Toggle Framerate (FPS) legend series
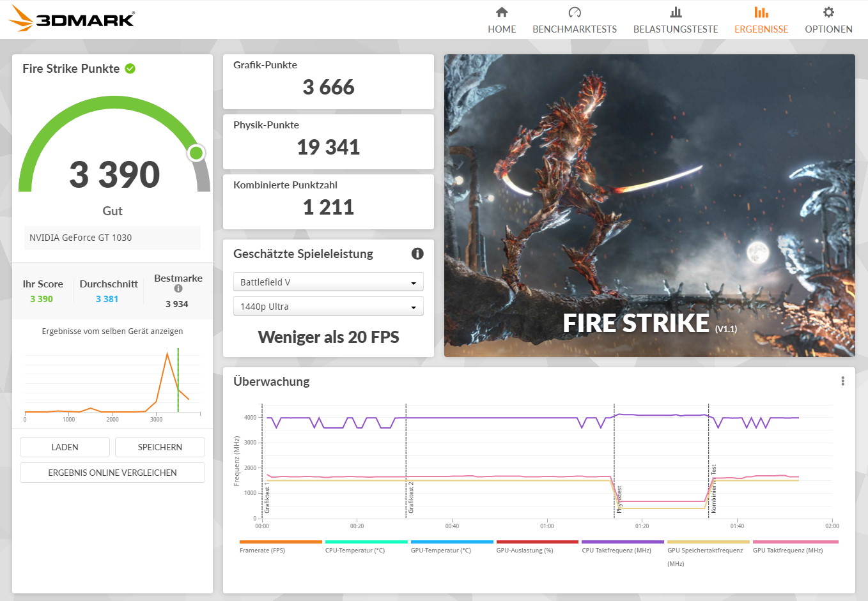 pos(262,551)
